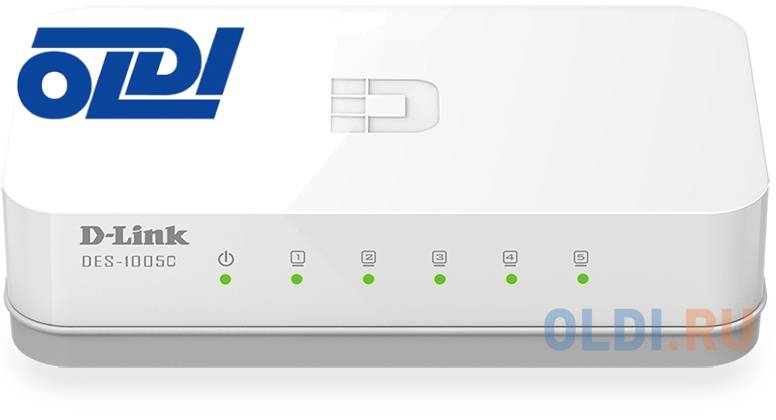Click the D-Link brand text

click(x=134, y=235)
